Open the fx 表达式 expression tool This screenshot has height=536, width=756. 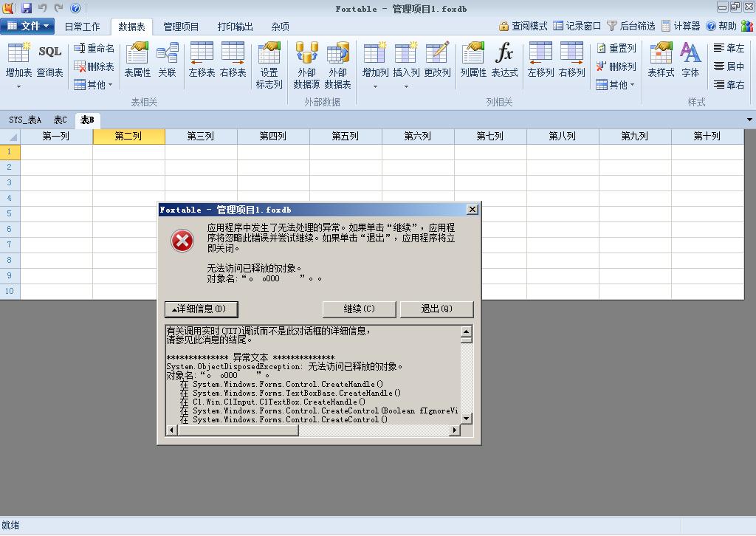[x=504, y=61]
